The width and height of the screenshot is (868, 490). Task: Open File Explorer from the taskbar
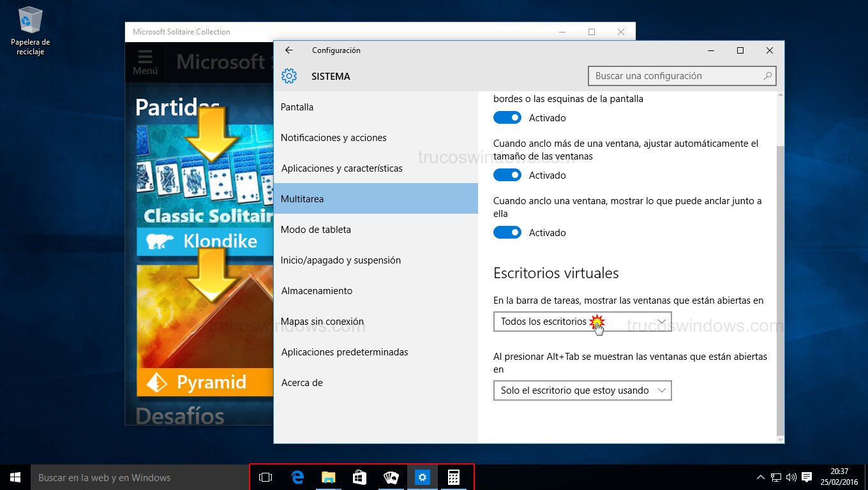328,477
